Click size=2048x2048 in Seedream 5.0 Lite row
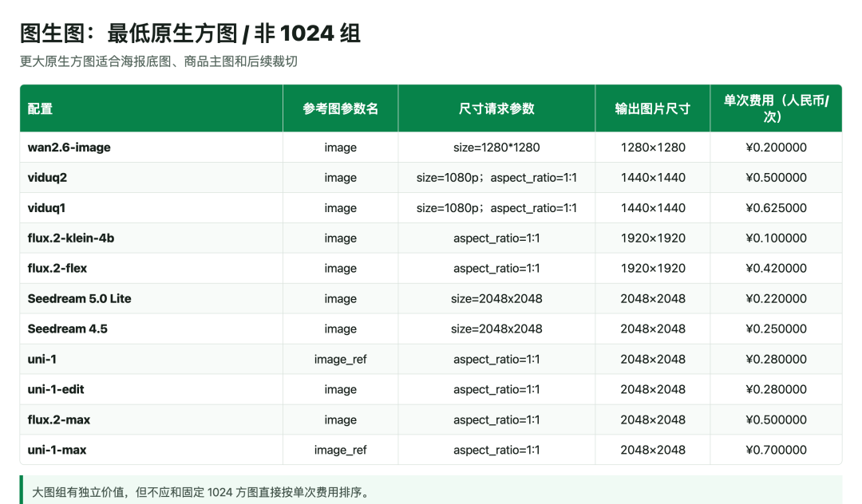Screen dimensions: 862x504 (x=496, y=298)
